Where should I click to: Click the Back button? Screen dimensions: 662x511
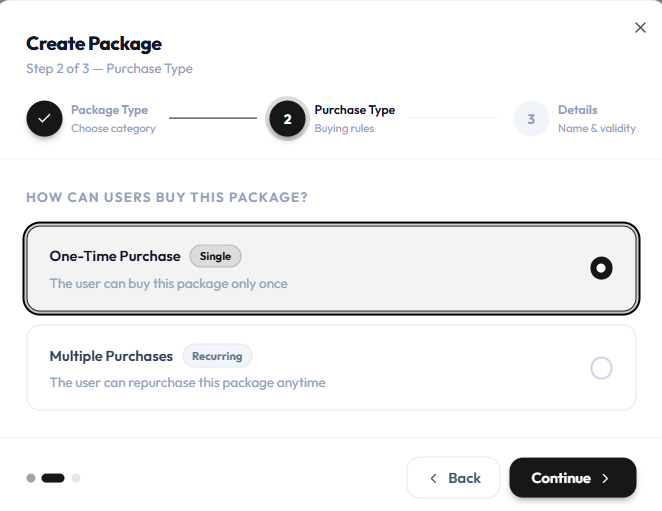click(x=453, y=478)
